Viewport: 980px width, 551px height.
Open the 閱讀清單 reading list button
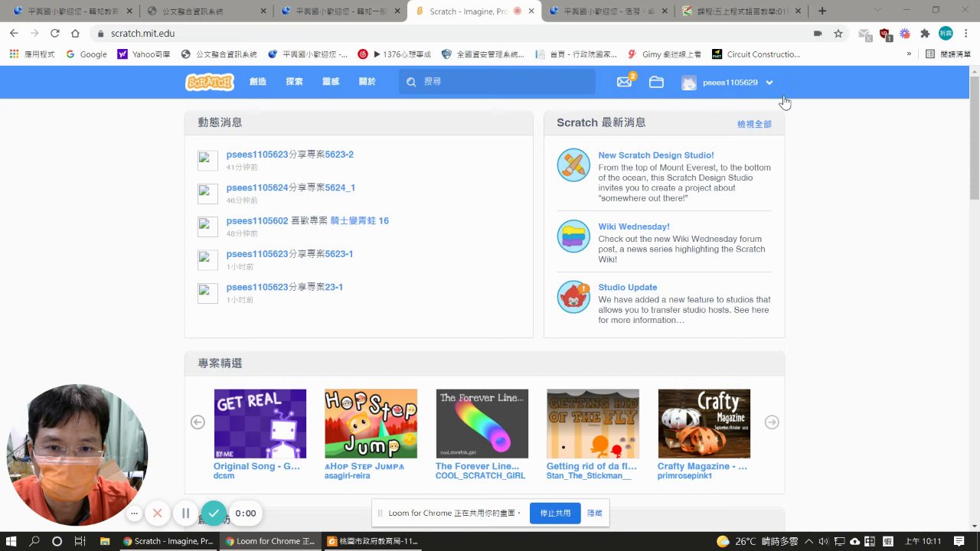[949, 54]
